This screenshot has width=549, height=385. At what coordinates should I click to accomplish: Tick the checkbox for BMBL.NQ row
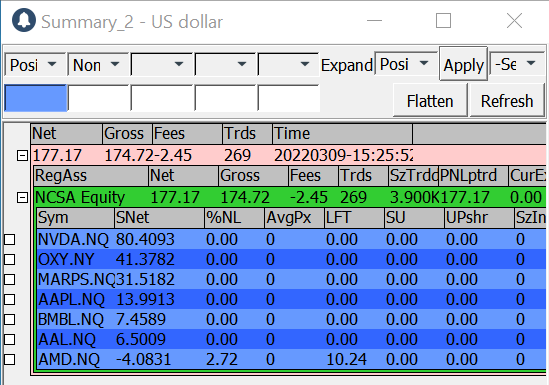tap(10, 320)
